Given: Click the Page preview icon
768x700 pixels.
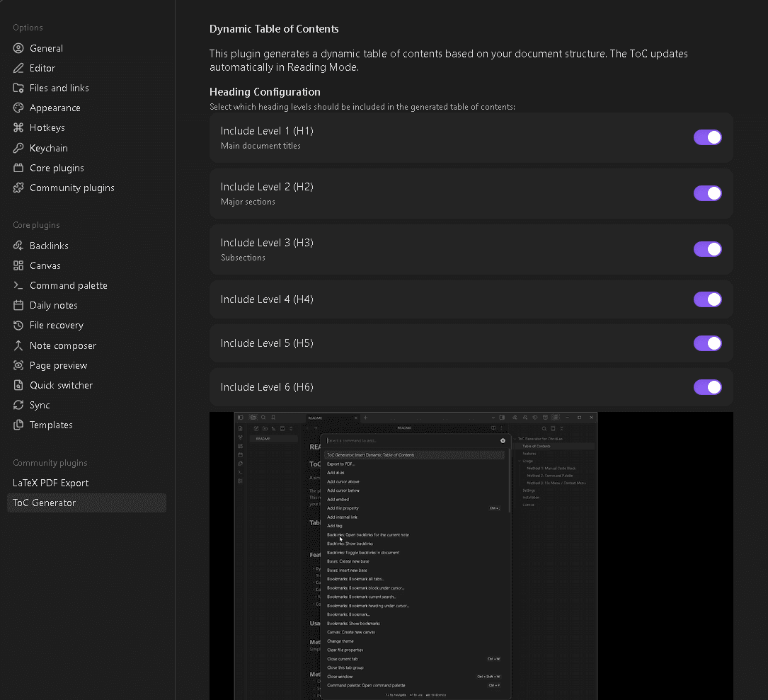Looking at the screenshot, I should point(18,365).
